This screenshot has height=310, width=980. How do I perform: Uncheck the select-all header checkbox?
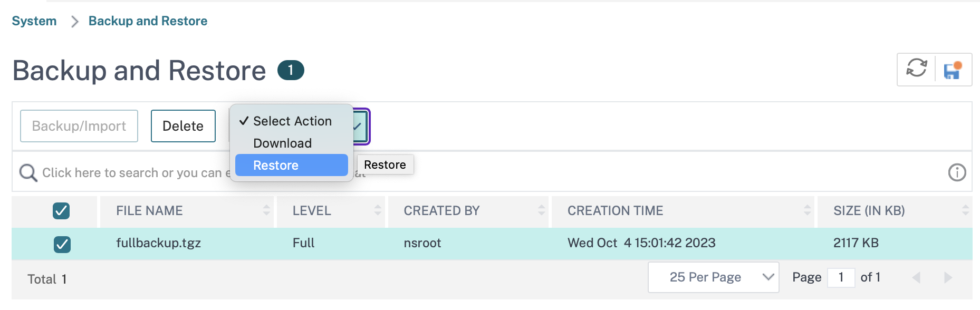coord(61,211)
